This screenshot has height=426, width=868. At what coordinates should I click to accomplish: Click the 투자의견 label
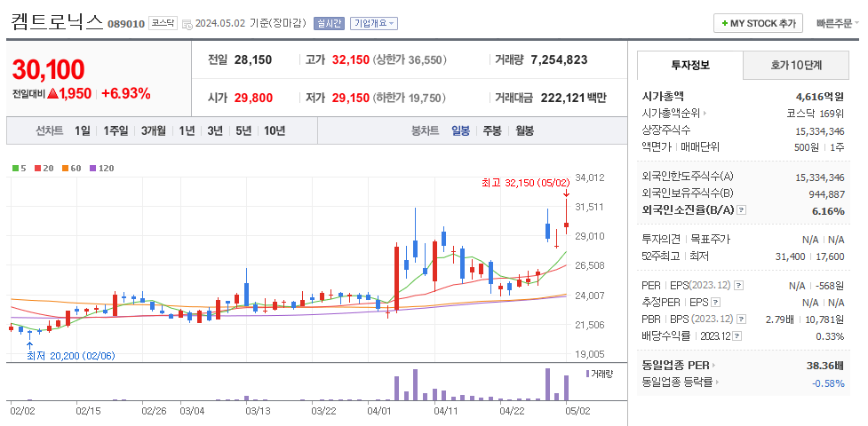(x=661, y=239)
